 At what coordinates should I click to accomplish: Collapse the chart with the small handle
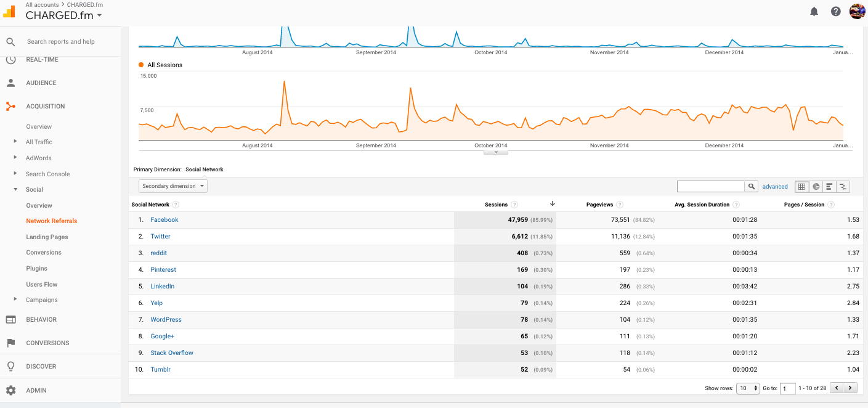496,152
